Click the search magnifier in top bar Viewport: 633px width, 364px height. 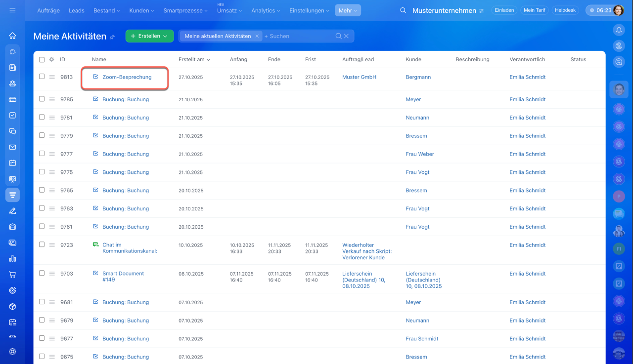[403, 10]
